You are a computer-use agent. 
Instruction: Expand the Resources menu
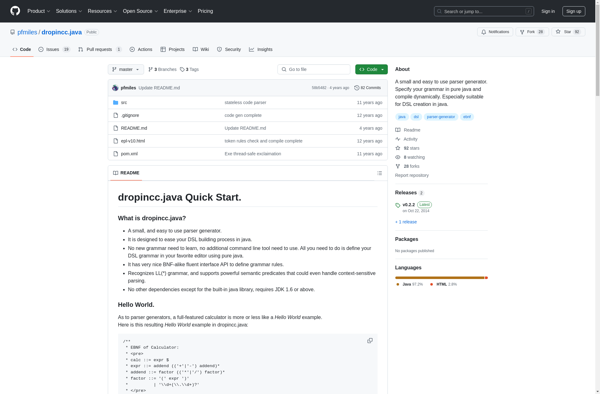[x=102, y=11]
